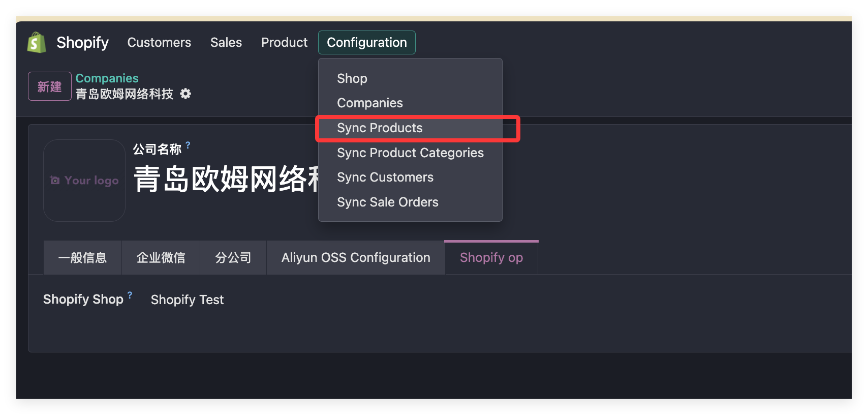The width and height of the screenshot is (868, 415).
Task: Click the camera icon in Your logo placeholder
Action: coord(54,180)
